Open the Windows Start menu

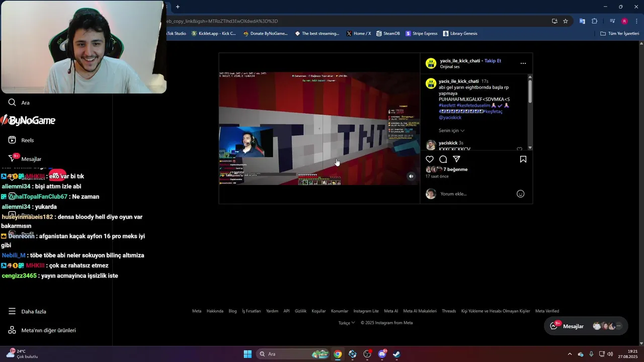click(248, 354)
